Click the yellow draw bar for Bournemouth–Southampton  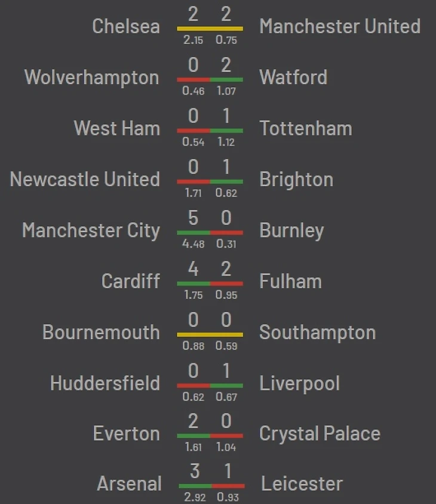tap(210, 334)
